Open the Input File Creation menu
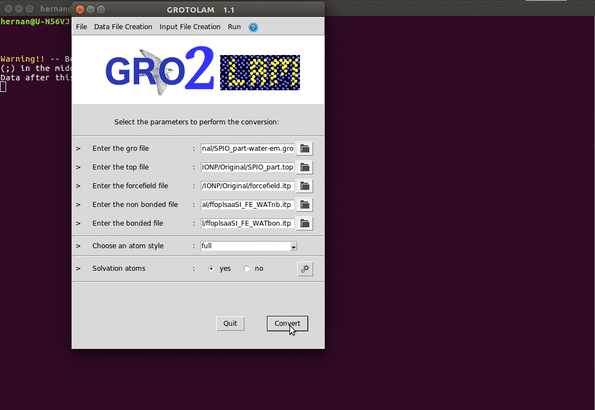The width and height of the screenshot is (595, 410). coord(190,27)
